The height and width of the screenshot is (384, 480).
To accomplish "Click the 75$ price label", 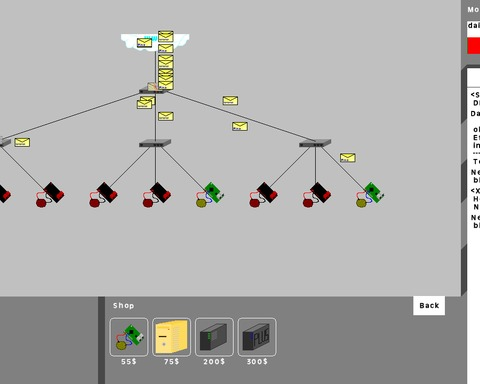I will 171,362.
